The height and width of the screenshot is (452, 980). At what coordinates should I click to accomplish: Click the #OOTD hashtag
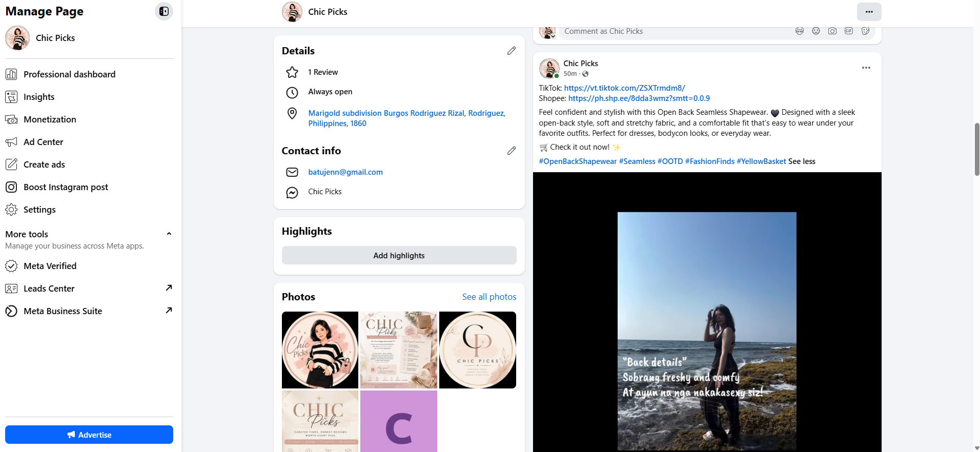(670, 161)
